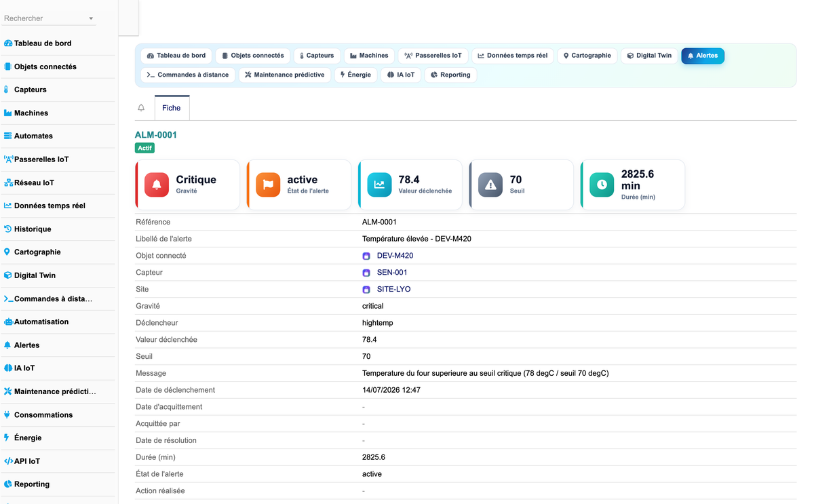The width and height of the screenshot is (814, 504).
Task: Click the ALM-0001 heading title
Action: (156, 135)
